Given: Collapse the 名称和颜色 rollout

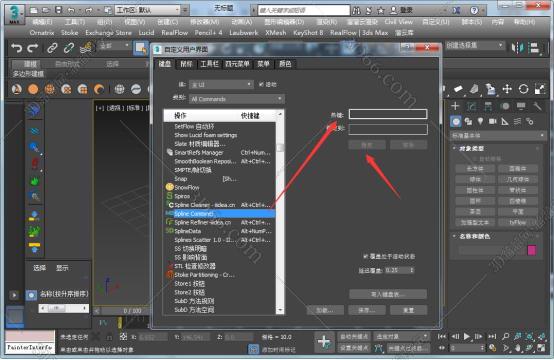Looking at the screenshot, I should 475,236.
